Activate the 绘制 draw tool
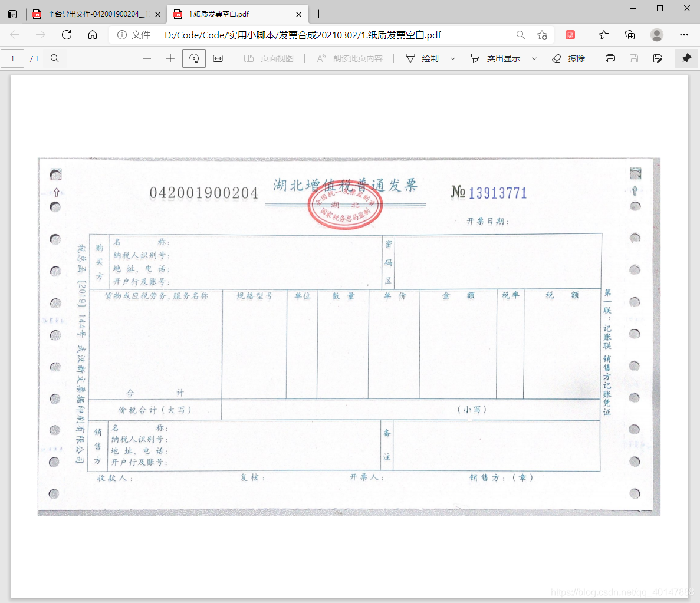Image resolution: width=700 pixels, height=603 pixels. [422, 58]
